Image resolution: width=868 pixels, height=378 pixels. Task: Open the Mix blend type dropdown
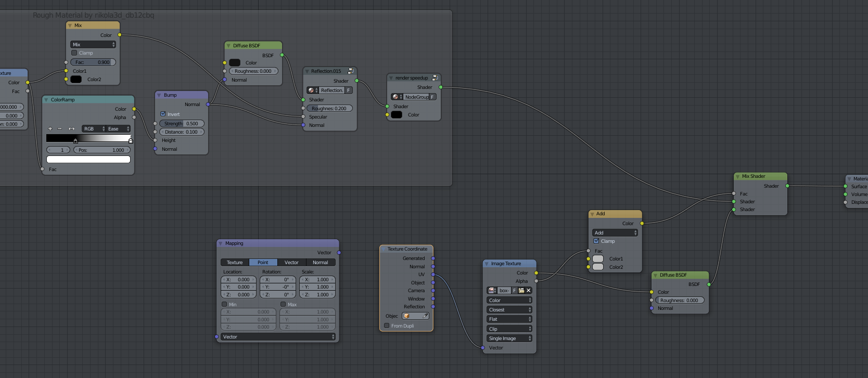click(x=93, y=45)
